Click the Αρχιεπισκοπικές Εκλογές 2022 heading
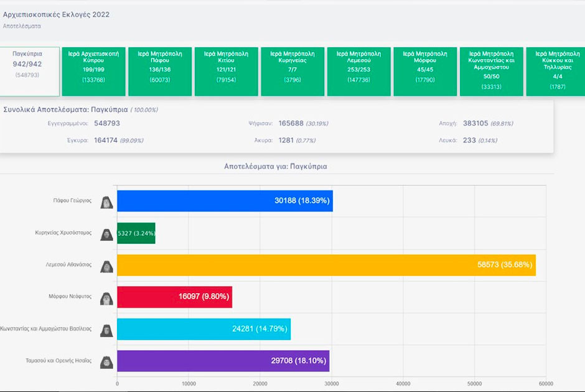585x392 pixels. point(57,14)
